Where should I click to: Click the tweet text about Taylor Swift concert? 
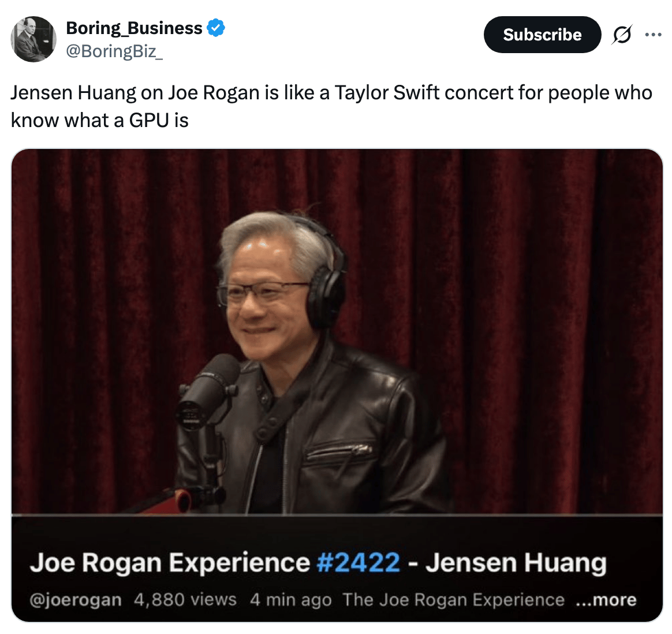(x=331, y=106)
